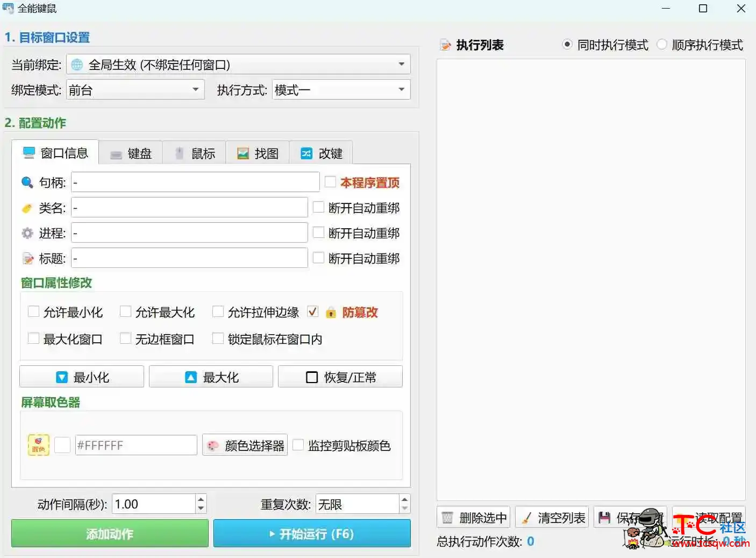
Task: Click the 重复次数 value field
Action: pyautogui.click(x=358, y=504)
